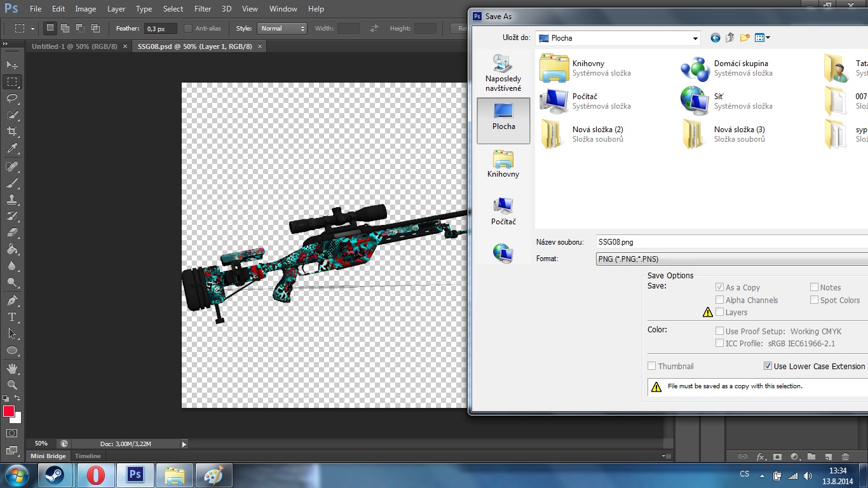Enable the Alpha Channels checkbox
The width and height of the screenshot is (868, 488).
coord(719,300)
